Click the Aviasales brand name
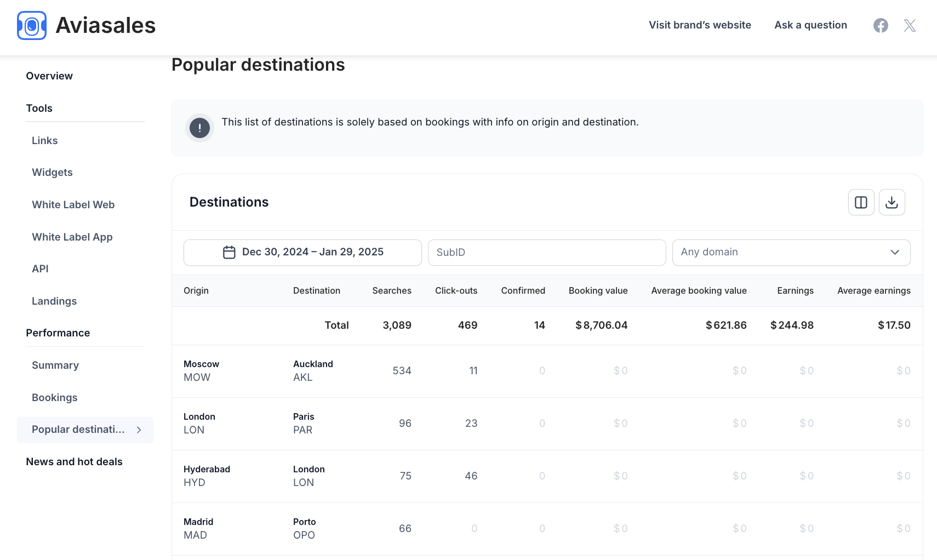937x560 pixels. [x=106, y=25]
